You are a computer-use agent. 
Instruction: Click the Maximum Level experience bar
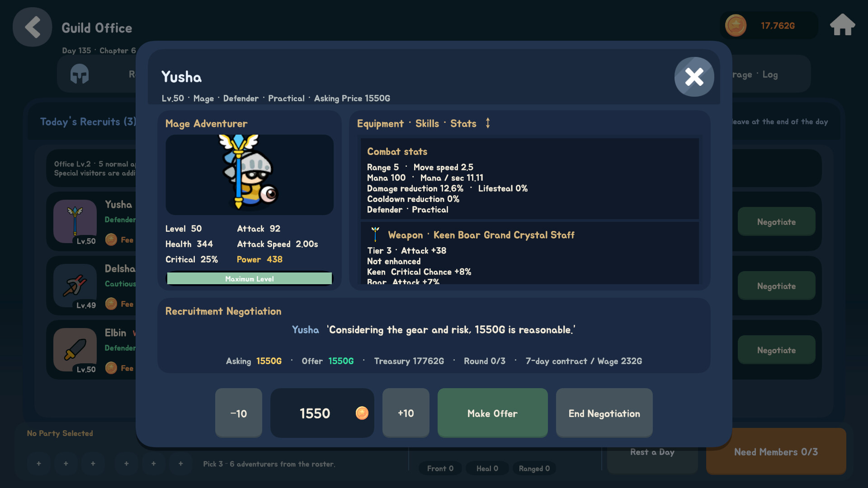250,279
